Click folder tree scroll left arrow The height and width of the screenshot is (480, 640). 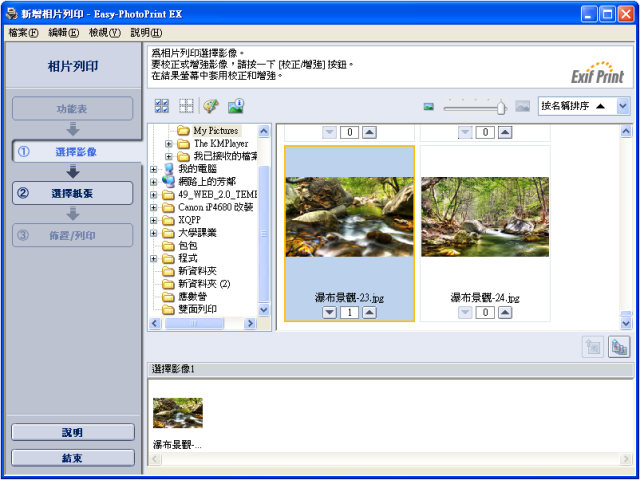click(x=155, y=324)
